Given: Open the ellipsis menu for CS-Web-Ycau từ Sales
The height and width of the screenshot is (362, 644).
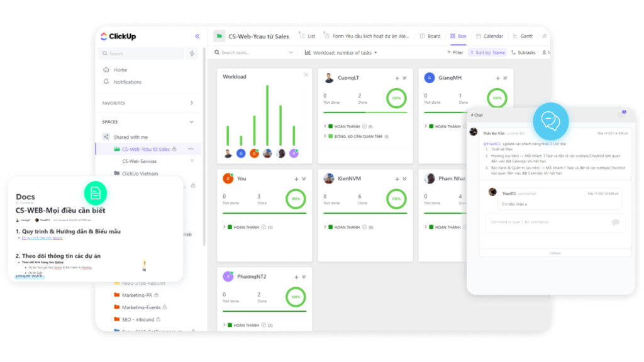Looking at the screenshot, I should (191, 149).
